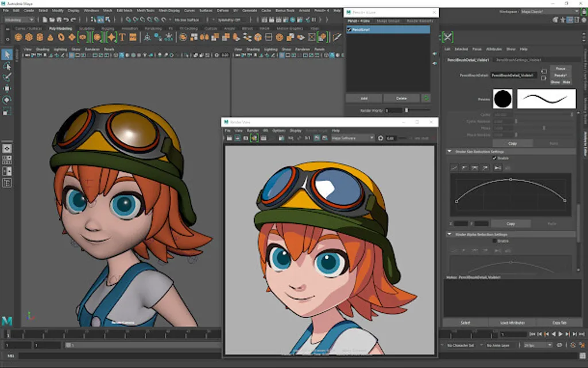
Task: Switch to the Poly Modeling shelf tab
Action: click(x=60, y=28)
